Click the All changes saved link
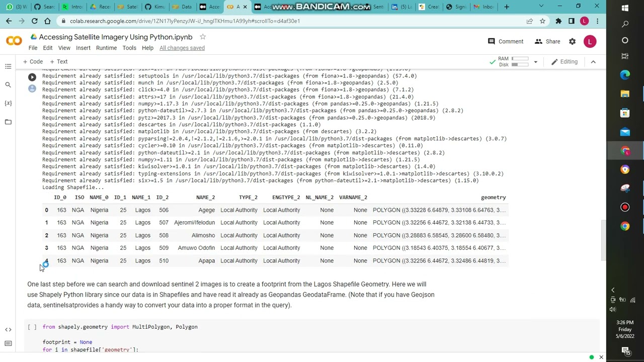Viewport: 644px width, 362px height. pyautogui.click(x=182, y=48)
